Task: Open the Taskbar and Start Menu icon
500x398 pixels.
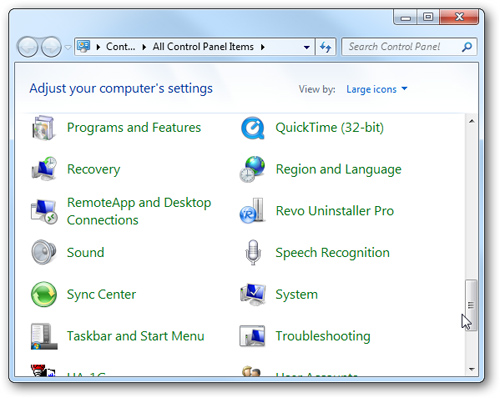Action: 44,336
